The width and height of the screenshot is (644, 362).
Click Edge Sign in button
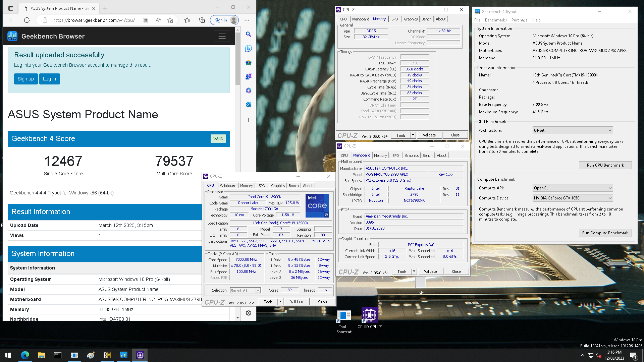(225, 20)
